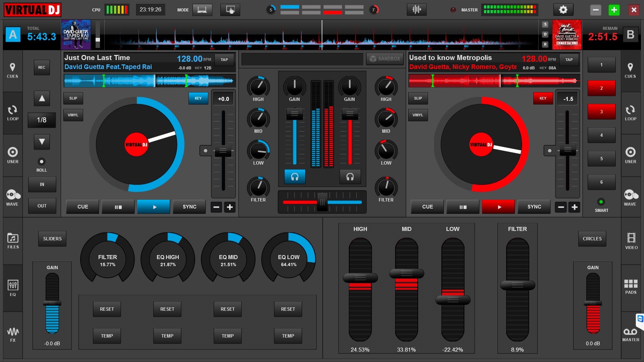Screen dimensions: 644x362
Task: Click the RESET button for EQ HIGH
Action: tap(167, 309)
